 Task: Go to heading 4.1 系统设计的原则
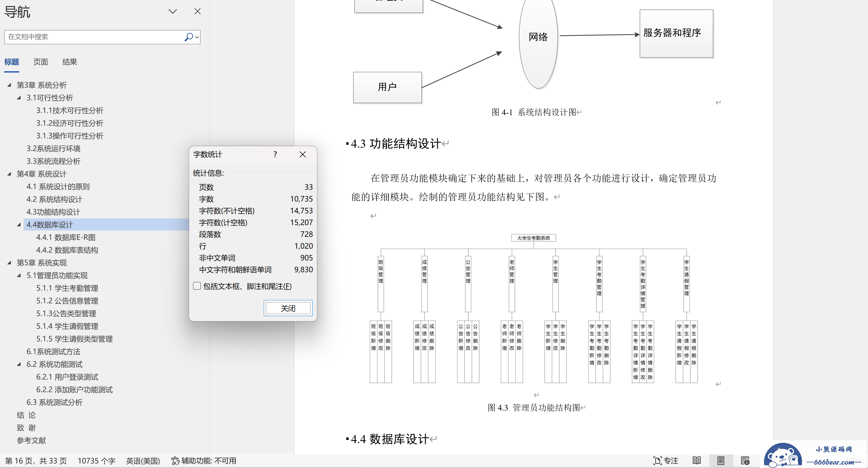pyautogui.click(x=58, y=187)
